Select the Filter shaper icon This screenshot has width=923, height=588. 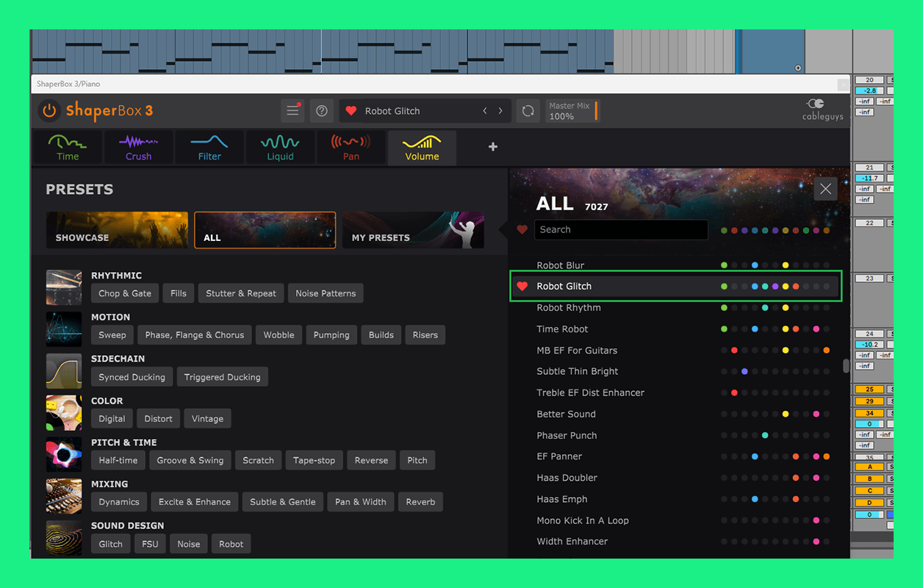(209, 147)
